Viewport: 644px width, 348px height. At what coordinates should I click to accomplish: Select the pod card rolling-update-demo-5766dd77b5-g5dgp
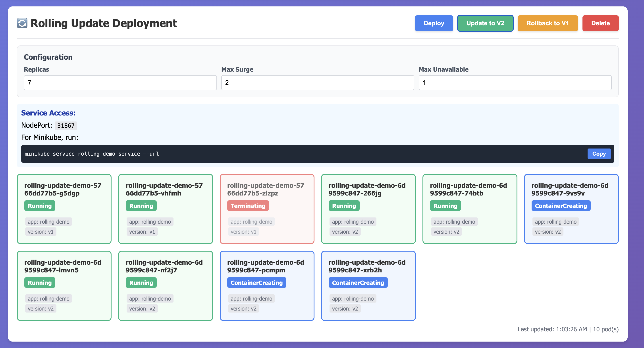coord(64,209)
